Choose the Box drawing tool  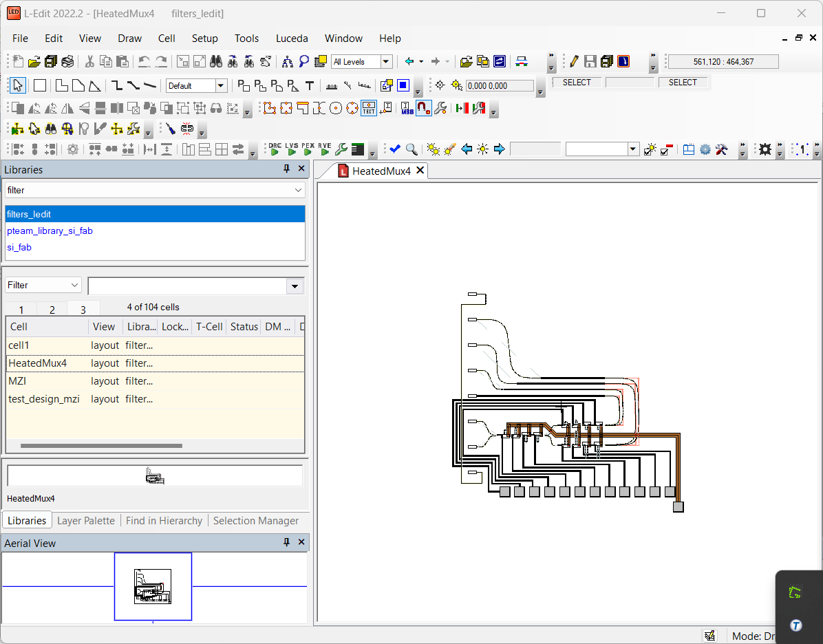click(40, 85)
